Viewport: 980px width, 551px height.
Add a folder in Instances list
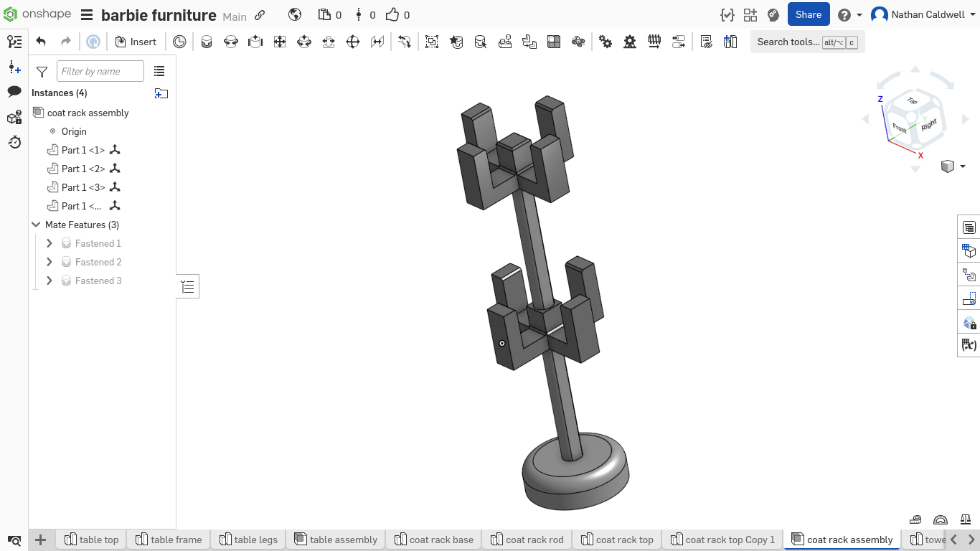(161, 93)
